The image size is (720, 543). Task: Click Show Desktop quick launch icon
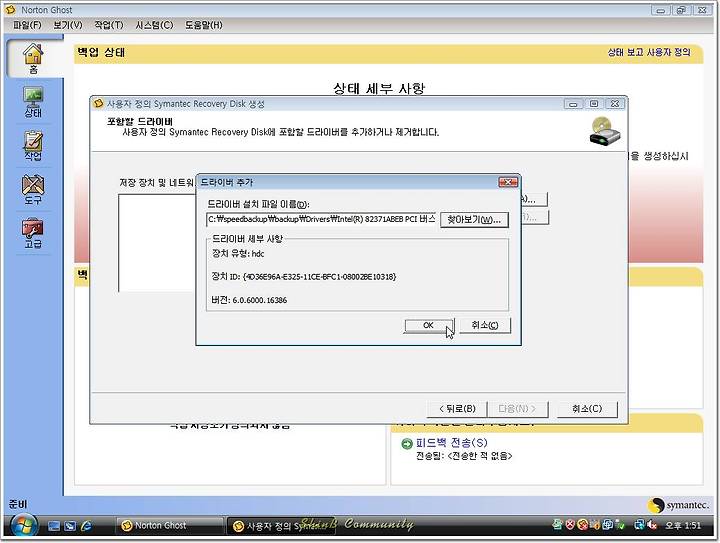coord(54,526)
